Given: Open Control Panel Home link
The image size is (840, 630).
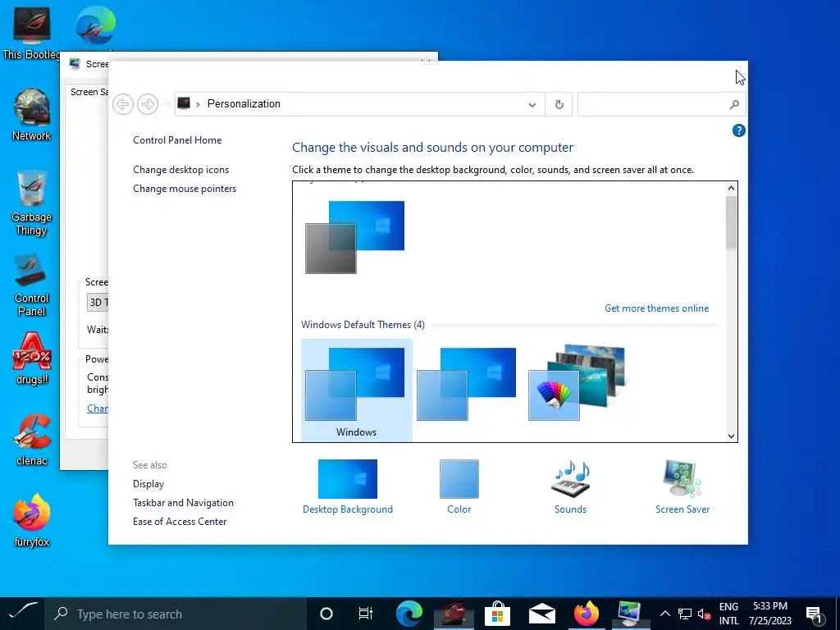Looking at the screenshot, I should pos(177,139).
